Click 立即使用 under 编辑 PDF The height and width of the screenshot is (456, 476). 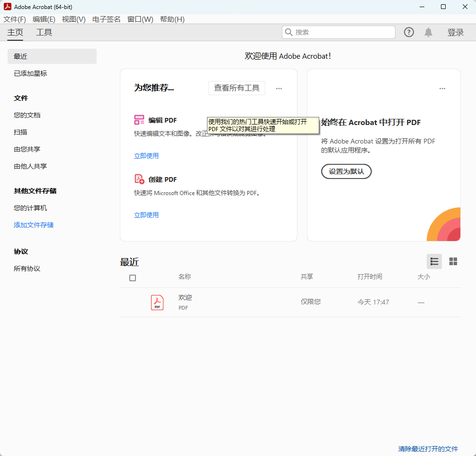coord(146,156)
